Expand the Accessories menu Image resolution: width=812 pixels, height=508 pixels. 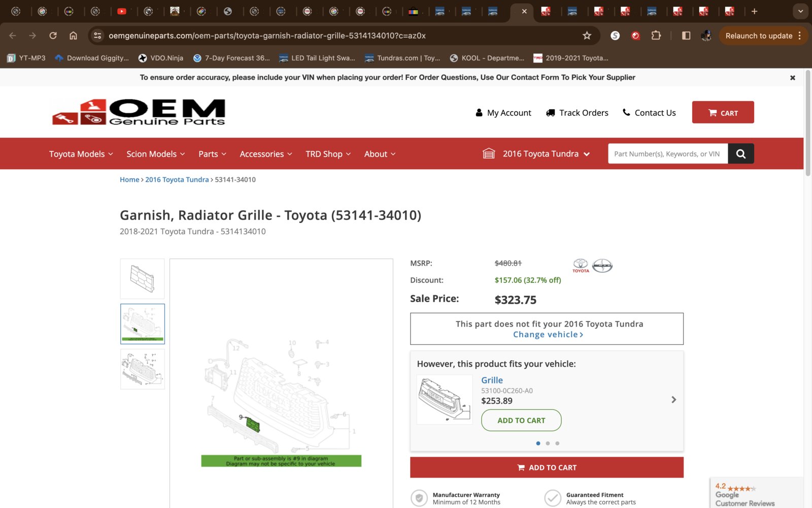pos(266,154)
